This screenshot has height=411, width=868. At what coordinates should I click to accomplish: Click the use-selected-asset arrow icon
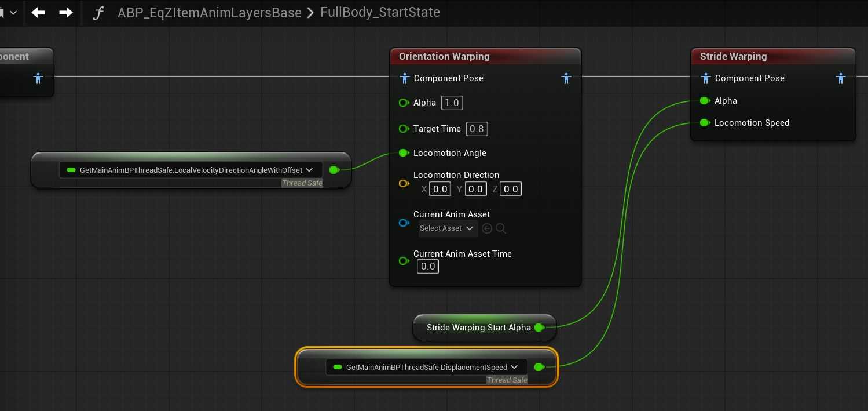(x=487, y=228)
